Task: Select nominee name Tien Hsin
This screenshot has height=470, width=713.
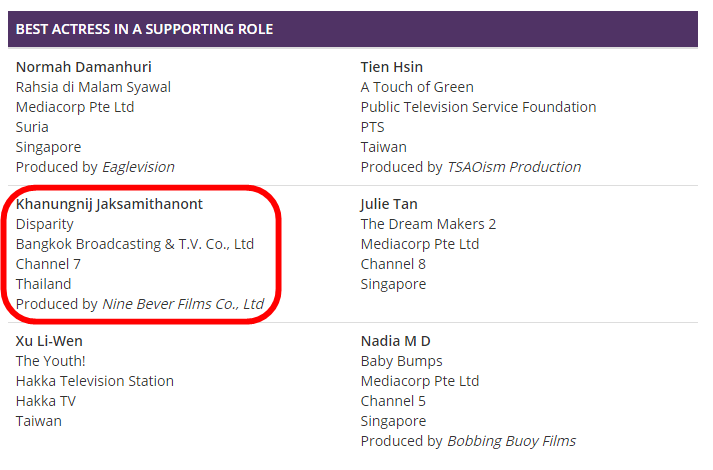Action: 392,67
